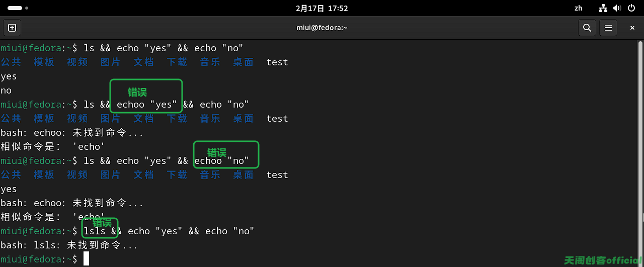The image size is (644, 267).
Task: Open the clock and calendar menu
Action: point(322,8)
